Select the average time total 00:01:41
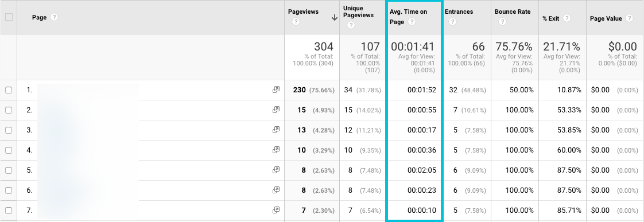Screen dimensions: 644x222 click(x=413, y=46)
